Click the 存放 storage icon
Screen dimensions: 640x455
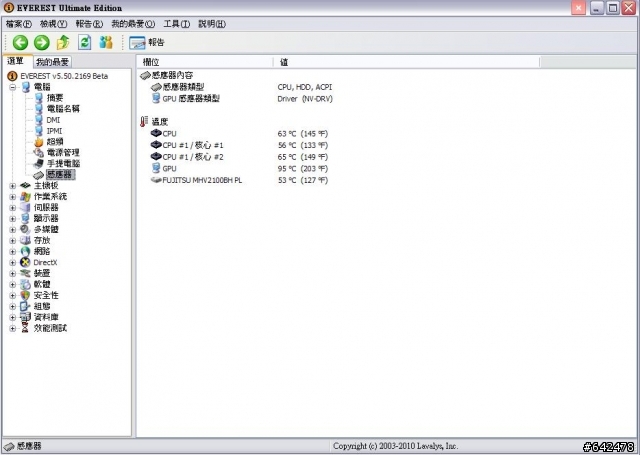click(25, 241)
